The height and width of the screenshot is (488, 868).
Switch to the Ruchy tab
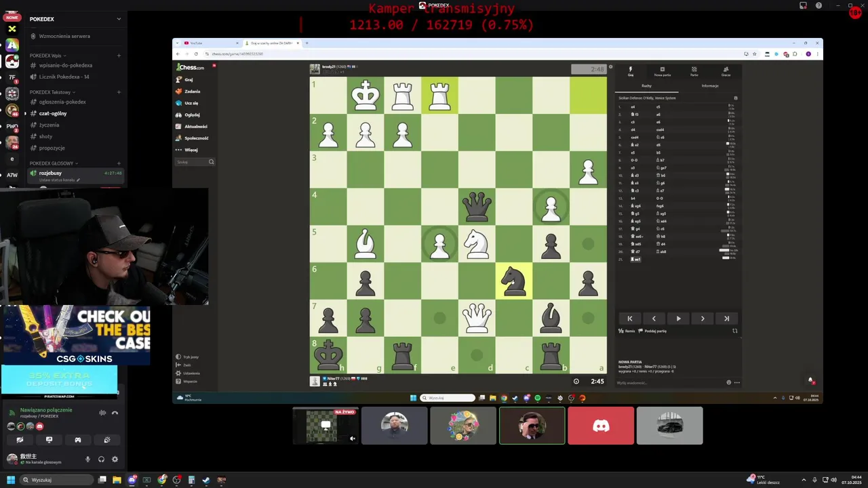coord(646,86)
